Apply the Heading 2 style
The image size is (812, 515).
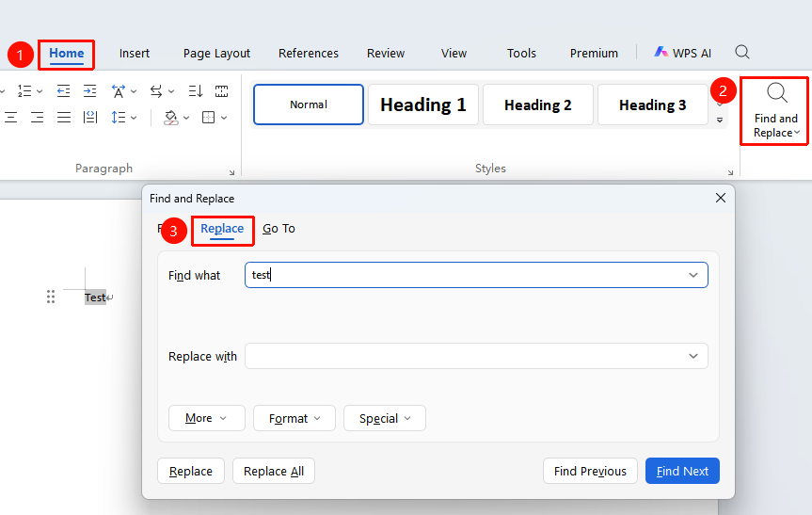click(x=538, y=105)
